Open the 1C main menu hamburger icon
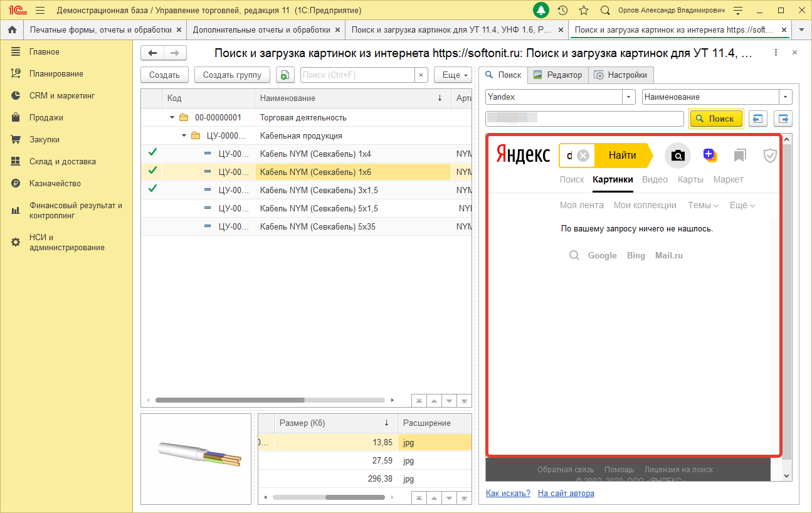812x513 pixels. pos(40,11)
